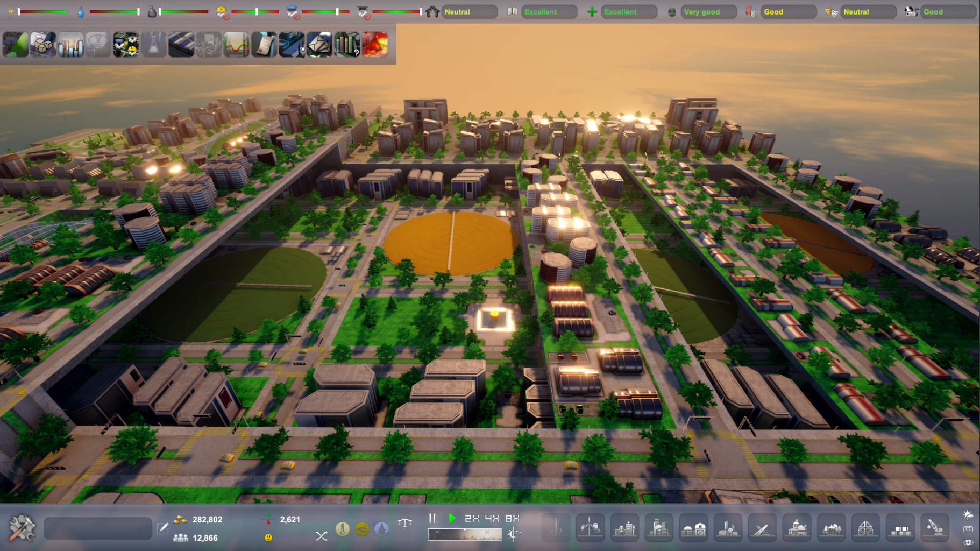Click the screenshot camera icon
980x551 pixels.
click(968, 529)
